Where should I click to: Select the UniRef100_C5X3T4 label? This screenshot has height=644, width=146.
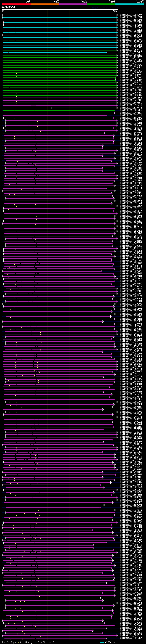[131, 188]
